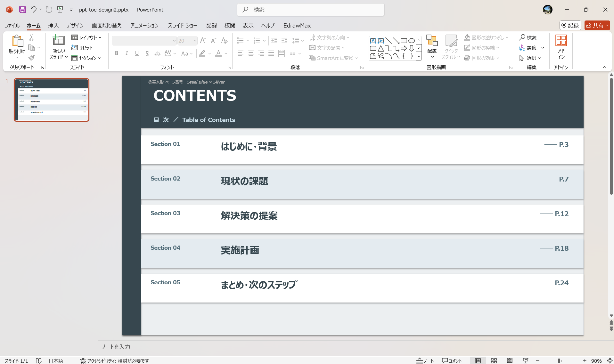Click the 検索 search box

pyautogui.click(x=311, y=10)
